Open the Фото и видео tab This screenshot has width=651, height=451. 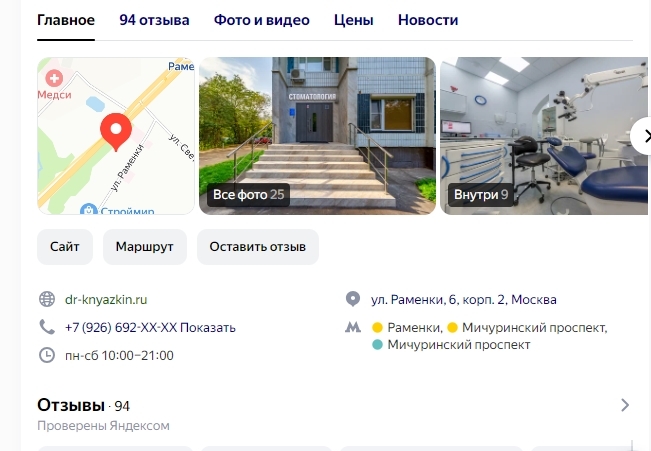[262, 20]
